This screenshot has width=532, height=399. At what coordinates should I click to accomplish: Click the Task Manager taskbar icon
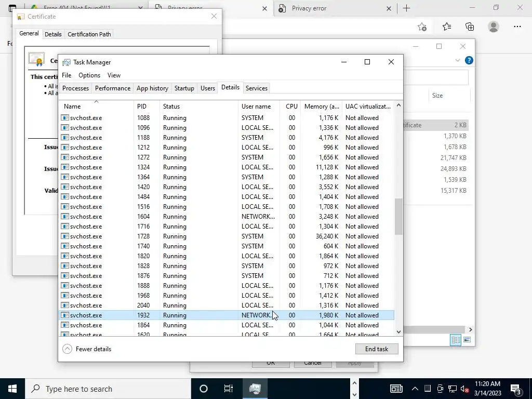pos(255,389)
